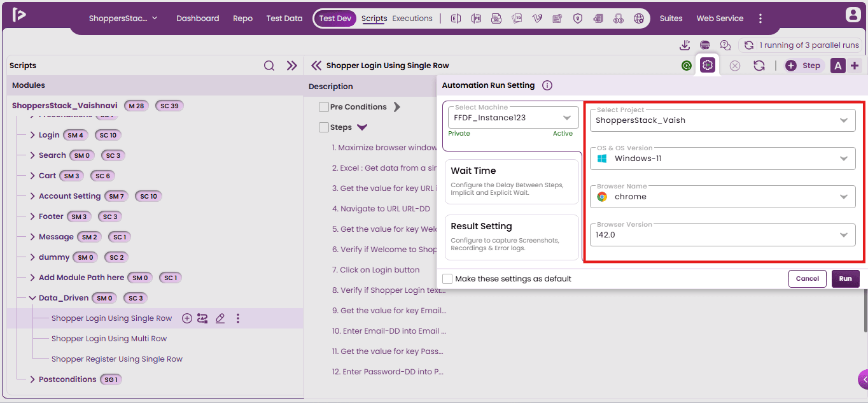Screen dimensions: 868x403
Task: Open the web globe icon in toolbar
Action: coord(639,18)
